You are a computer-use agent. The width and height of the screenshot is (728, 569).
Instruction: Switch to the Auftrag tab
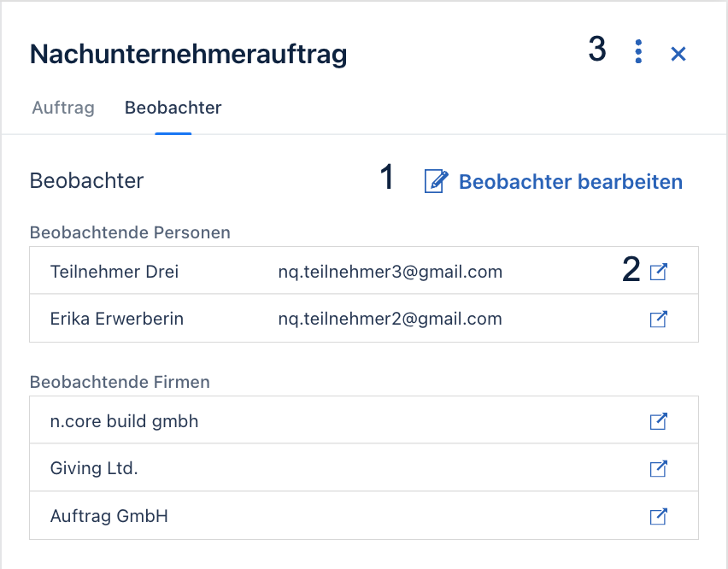click(63, 108)
